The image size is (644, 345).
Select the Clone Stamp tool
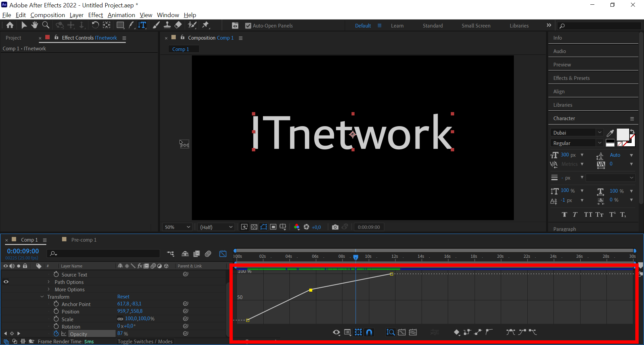tap(167, 25)
